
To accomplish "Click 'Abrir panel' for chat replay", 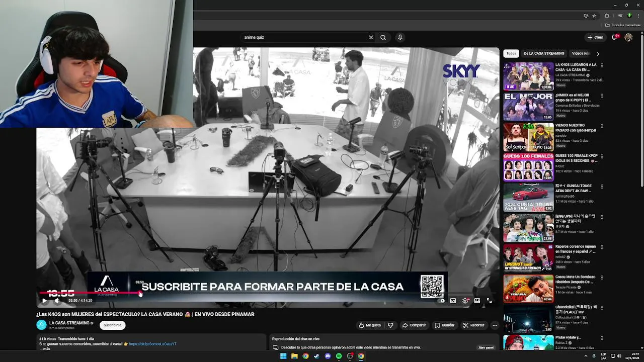I will coord(486,347).
